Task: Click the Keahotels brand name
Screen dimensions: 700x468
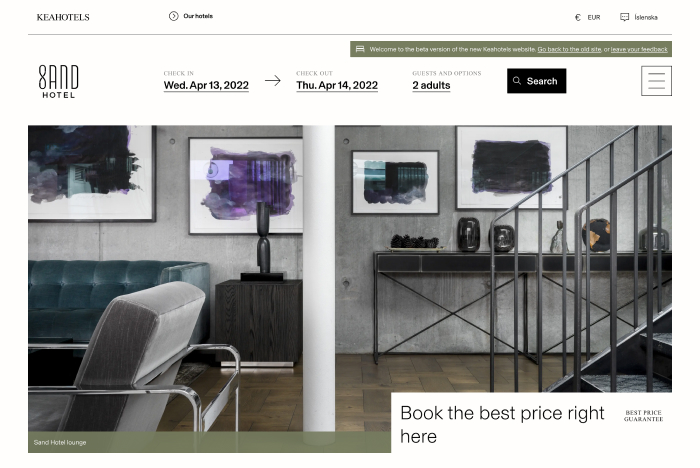Action: coord(63,17)
